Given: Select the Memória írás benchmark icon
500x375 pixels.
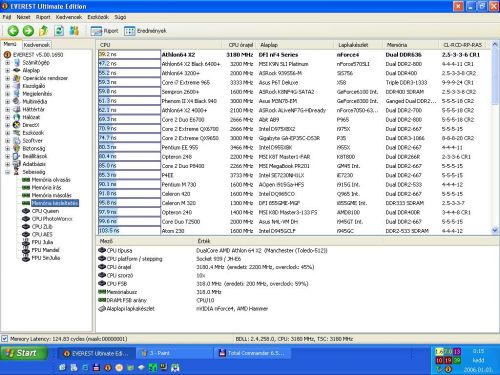Looking at the screenshot, I should pos(26,187).
